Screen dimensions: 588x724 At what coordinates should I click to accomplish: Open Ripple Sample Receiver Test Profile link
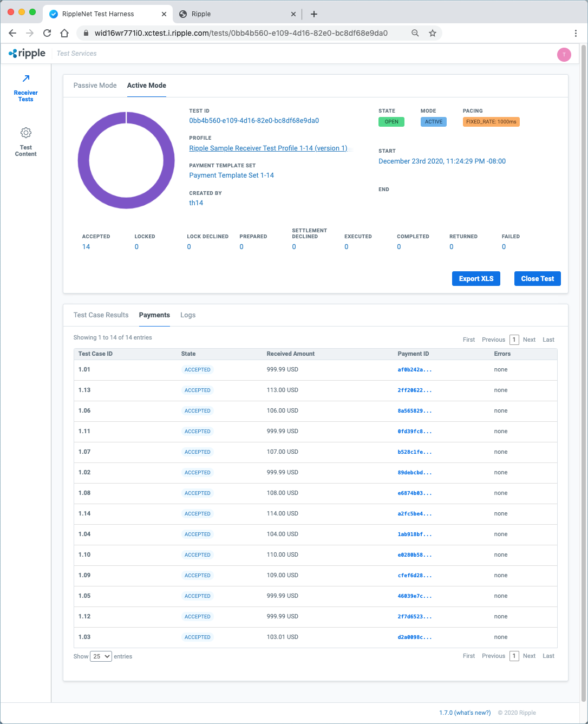(x=268, y=148)
